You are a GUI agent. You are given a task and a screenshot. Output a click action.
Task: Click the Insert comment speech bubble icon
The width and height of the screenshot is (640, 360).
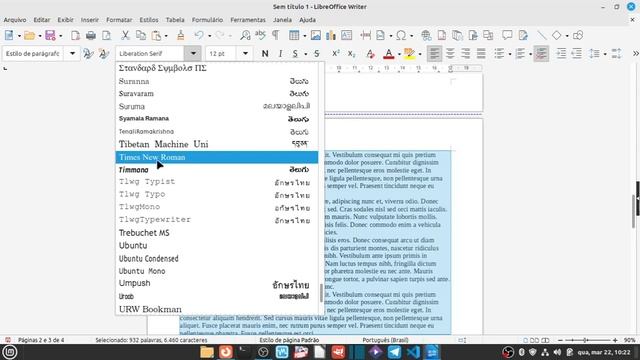click(x=507, y=36)
